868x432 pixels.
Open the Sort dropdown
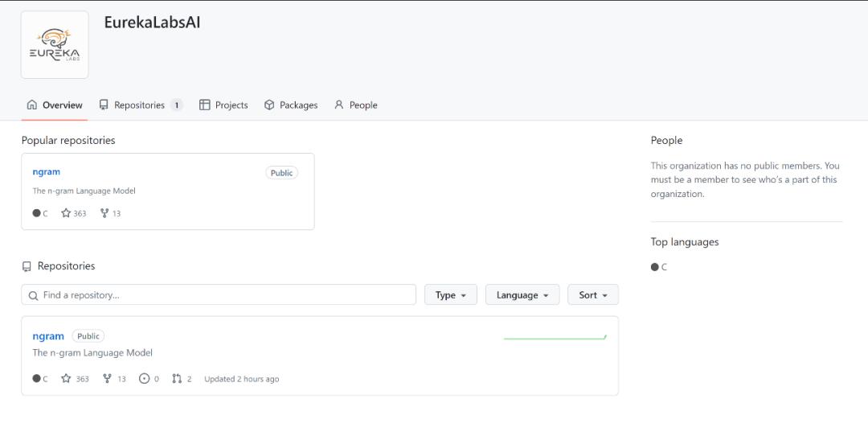click(592, 295)
